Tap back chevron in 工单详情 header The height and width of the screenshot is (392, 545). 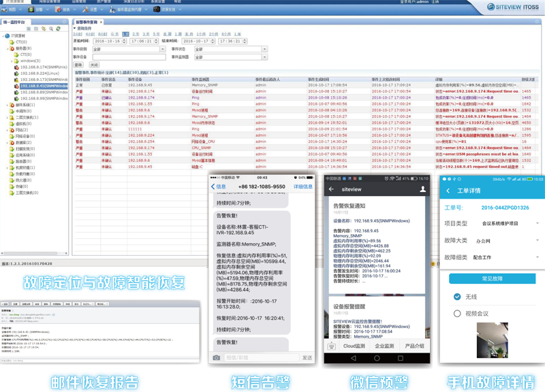[447, 189]
